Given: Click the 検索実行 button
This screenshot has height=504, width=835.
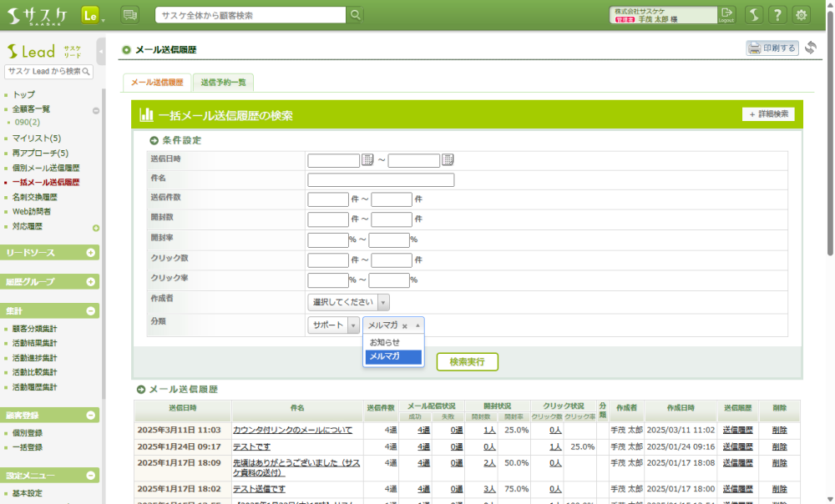Looking at the screenshot, I should pos(467,361).
